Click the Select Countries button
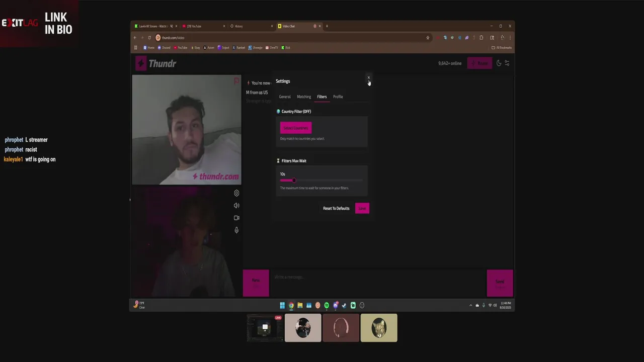Image resolution: width=644 pixels, height=362 pixels. point(296,128)
